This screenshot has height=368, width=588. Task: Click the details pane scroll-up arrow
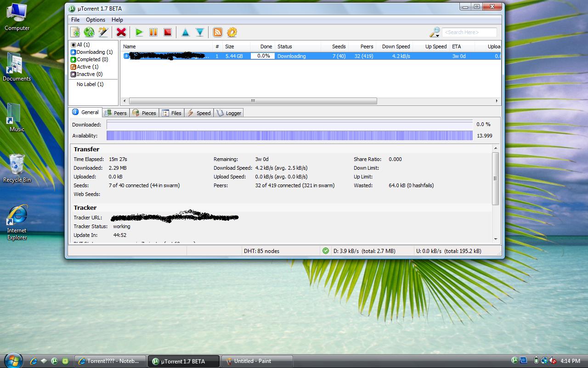coord(495,148)
